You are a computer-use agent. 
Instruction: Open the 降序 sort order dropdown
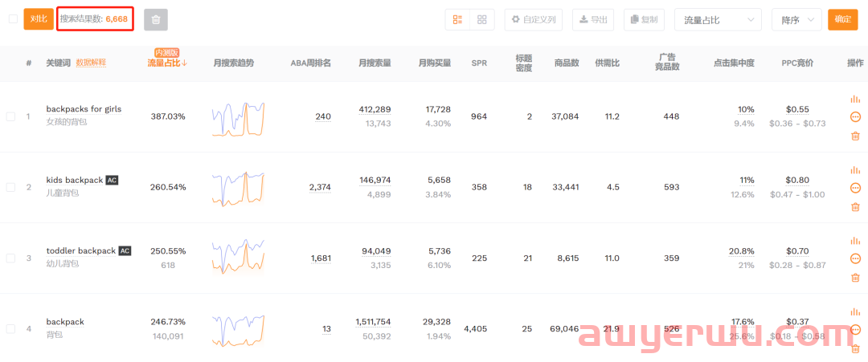(796, 20)
